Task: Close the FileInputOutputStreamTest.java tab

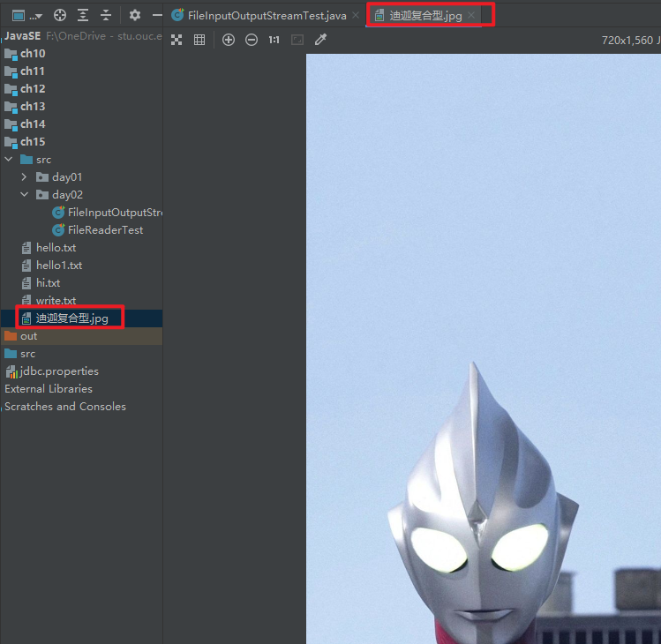Action: click(x=356, y=16)
